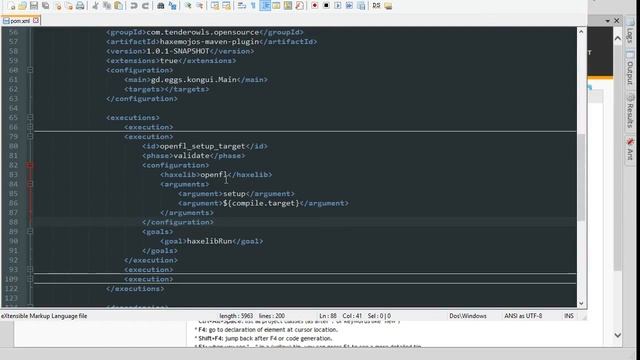Expand the folded execution at line 93

click(x=30, y=269)
